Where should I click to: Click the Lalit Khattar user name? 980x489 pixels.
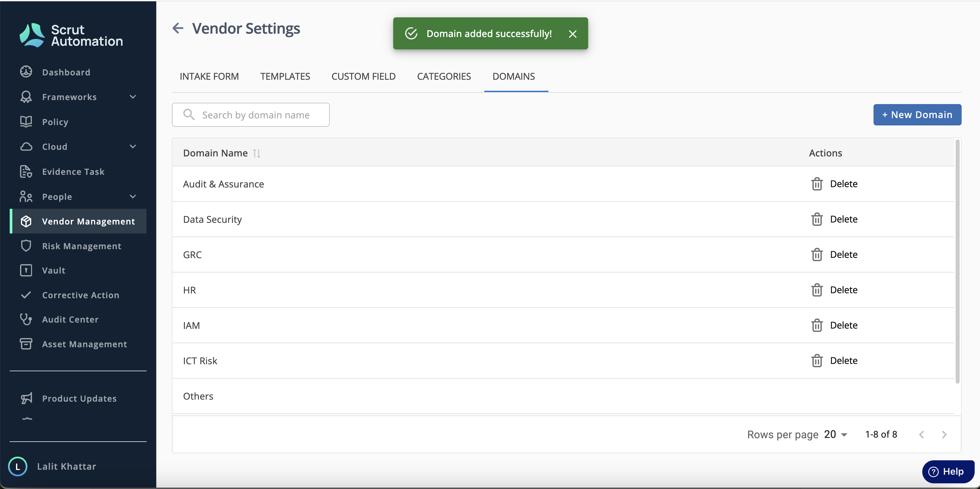coord(66,466)
